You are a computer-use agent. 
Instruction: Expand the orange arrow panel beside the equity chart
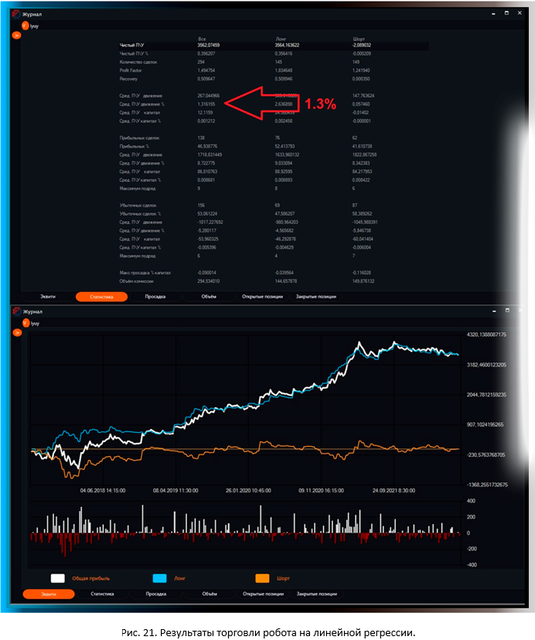(x=17, y=333)
